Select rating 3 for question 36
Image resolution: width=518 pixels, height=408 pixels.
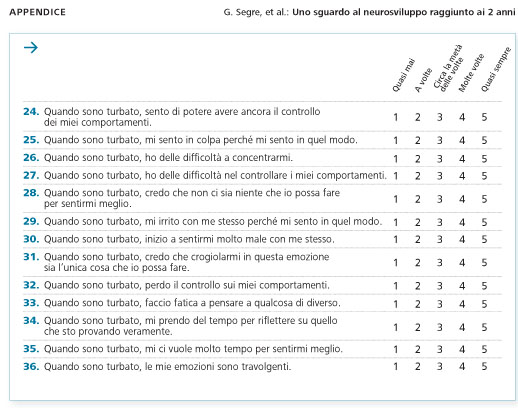(440, 367)
